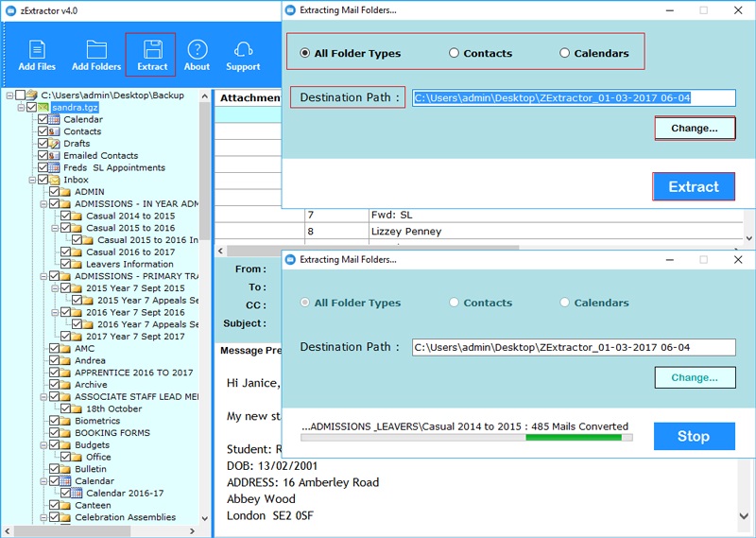Click the extraction progress bar

tap(466, 438)
